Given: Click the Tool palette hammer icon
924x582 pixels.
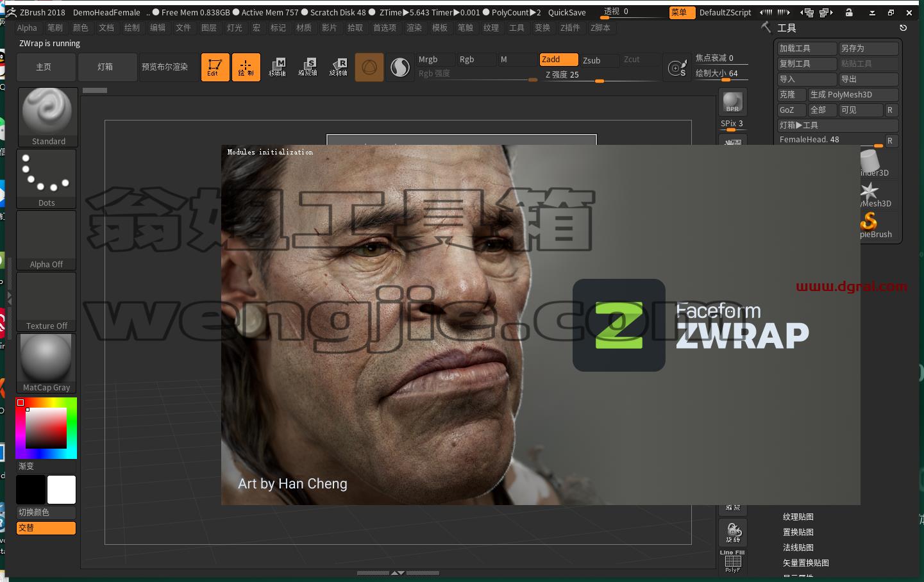Looking at the screenshot, I should pos(766,27).
